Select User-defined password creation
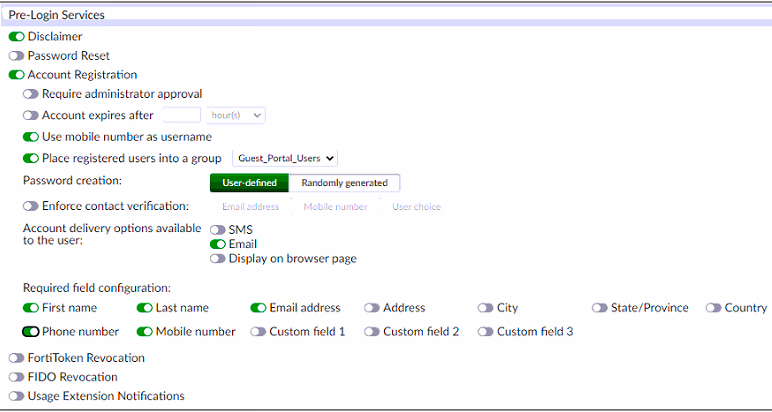 tap(249, 183)
